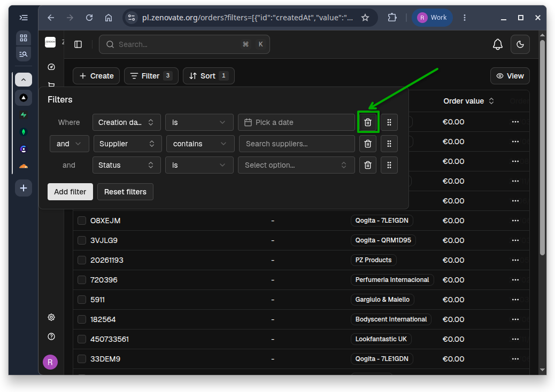Screen dimensions: 555x392
Task: Toggle dark mode moon icon
Action: point(520,44)
